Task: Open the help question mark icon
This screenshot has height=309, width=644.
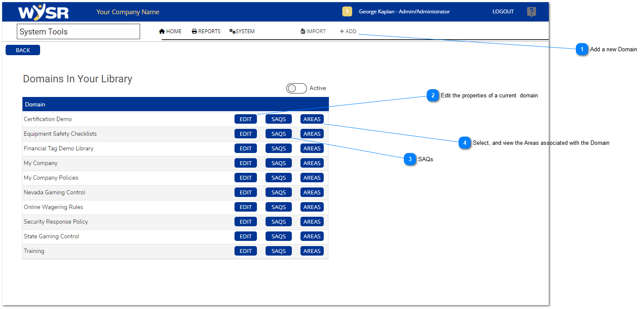Action: pos(531,12)
